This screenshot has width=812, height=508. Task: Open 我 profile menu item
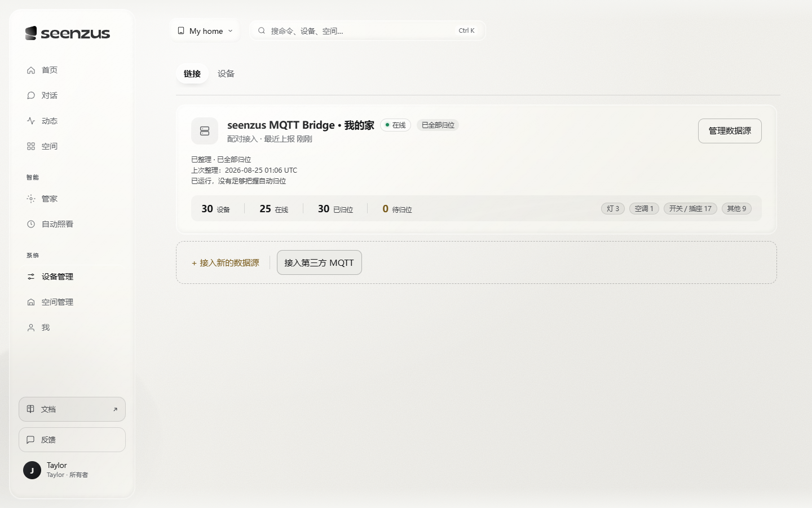(72, 327)
